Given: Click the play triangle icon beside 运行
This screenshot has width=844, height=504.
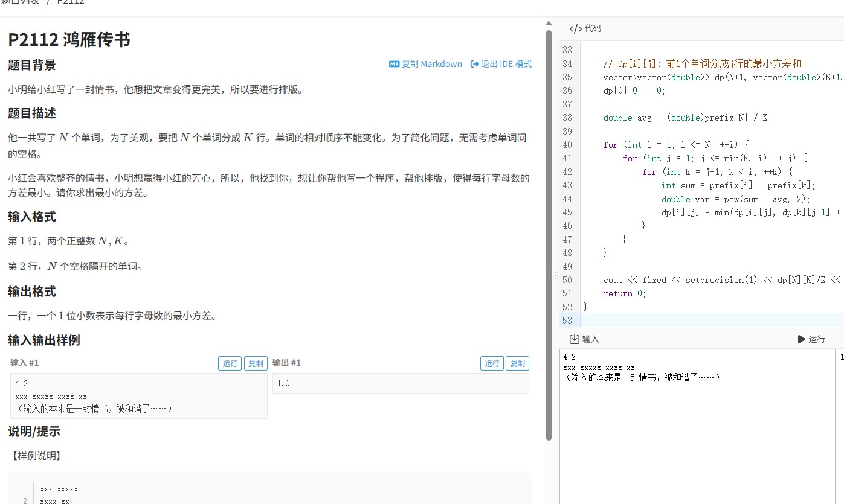Looking at the screenshot, I should pyautogui.click(x=801, y=339).
